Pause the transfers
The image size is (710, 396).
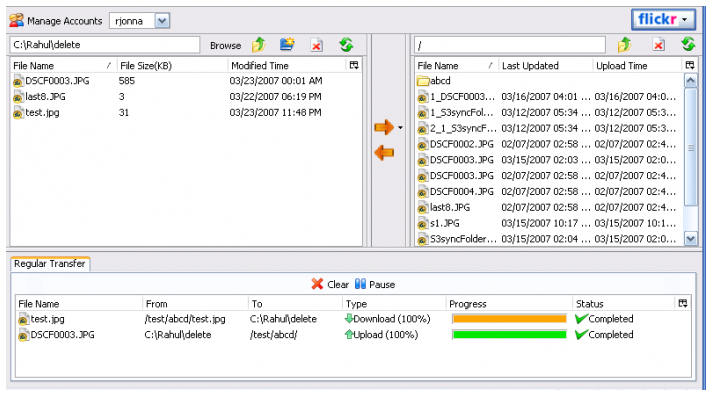coord(375,284)
